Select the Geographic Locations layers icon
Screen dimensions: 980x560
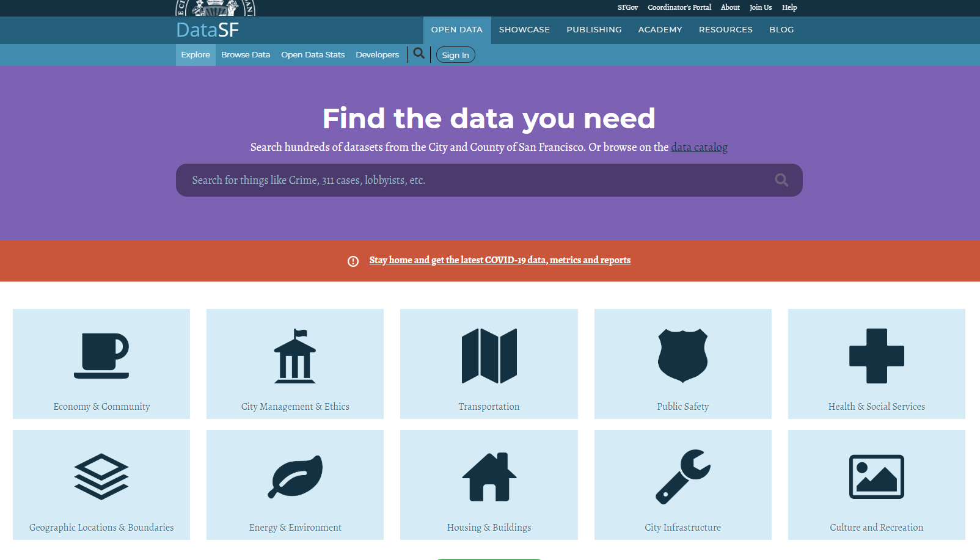coord(101,476)
